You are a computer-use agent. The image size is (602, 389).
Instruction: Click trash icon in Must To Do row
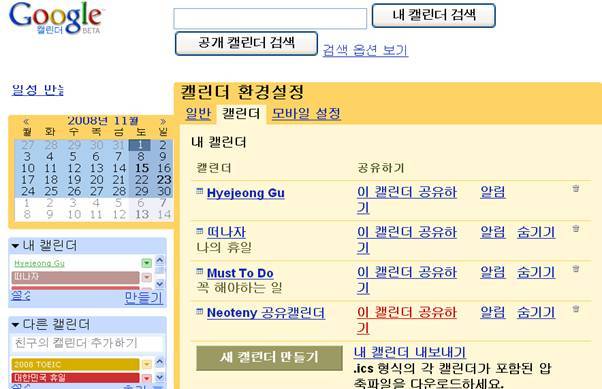576,268
